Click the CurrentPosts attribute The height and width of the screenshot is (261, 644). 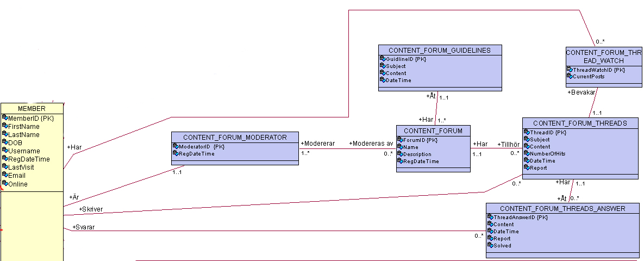pyautogui.click(x=589, y=77)
